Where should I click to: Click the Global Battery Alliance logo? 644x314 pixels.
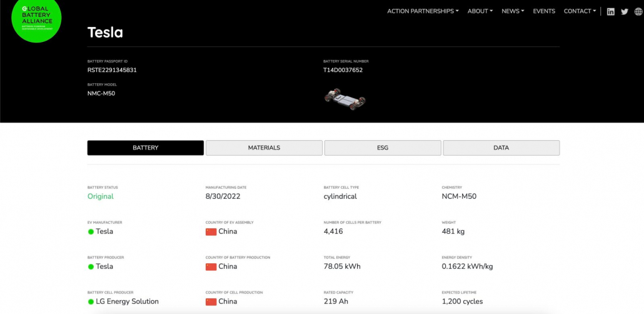pos(36,18)
